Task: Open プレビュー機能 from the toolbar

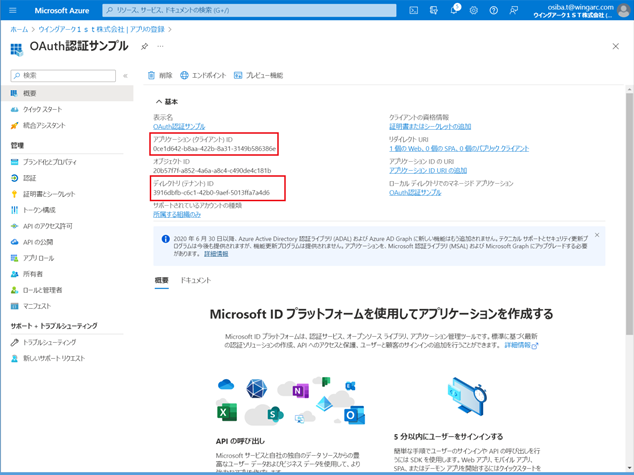Action: (x=258, y=75)
